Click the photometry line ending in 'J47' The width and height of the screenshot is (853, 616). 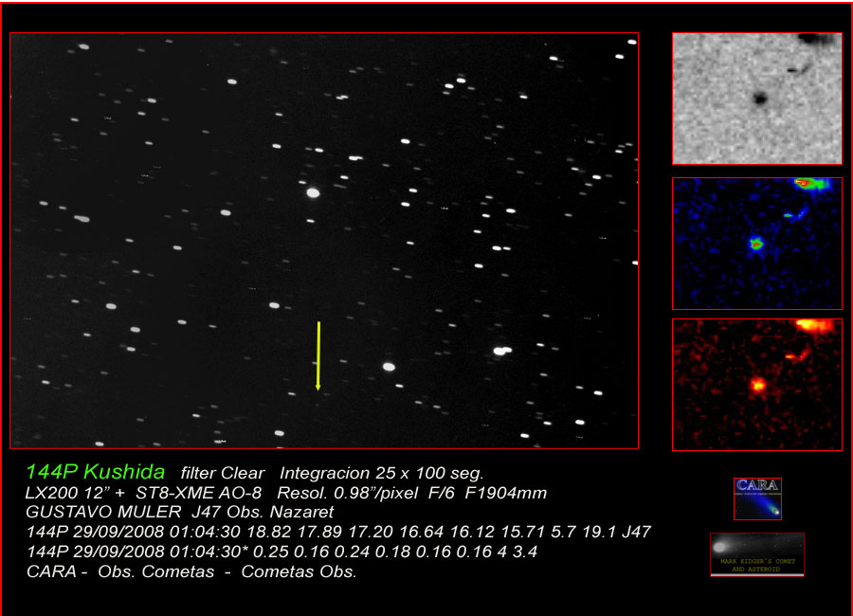tap(338, 532)
